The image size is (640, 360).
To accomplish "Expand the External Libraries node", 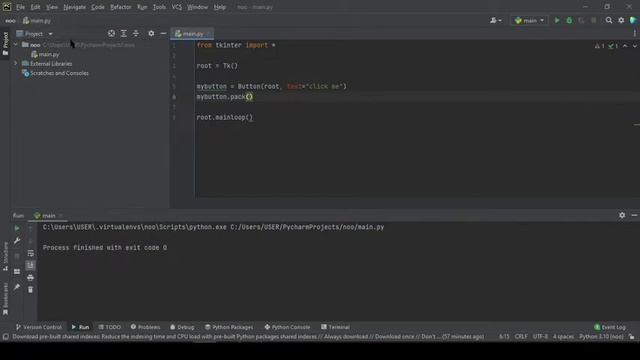I will tap(16, 64).
